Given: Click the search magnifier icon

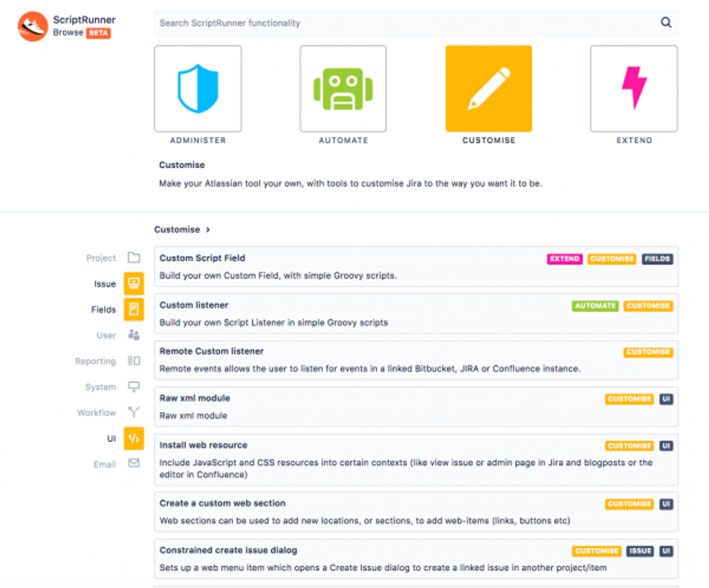Looking at the screenshot, I should 665,23.
